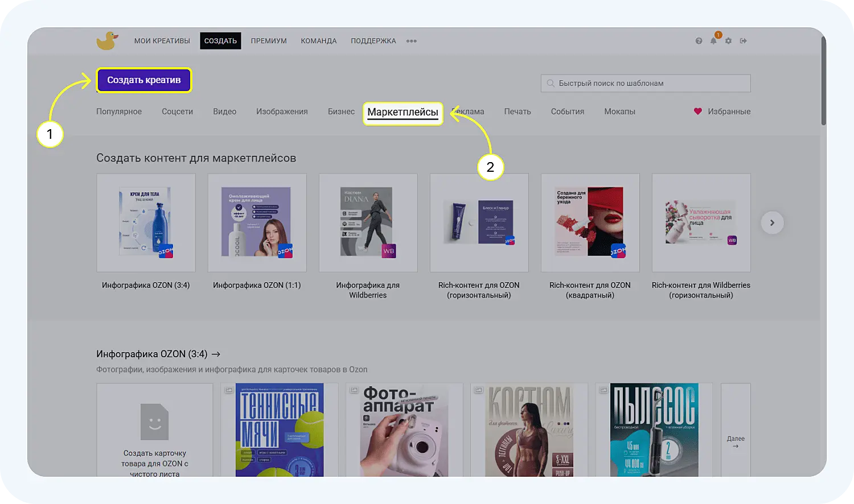854x504 pixels.
Task: Switch to the Маркетплейсы tab
Action: point(403,112)
